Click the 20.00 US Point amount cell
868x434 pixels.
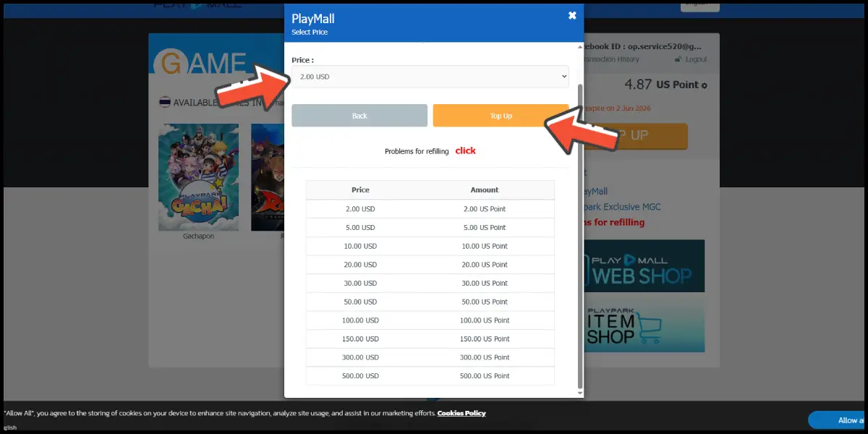click(x=485, y=265)
